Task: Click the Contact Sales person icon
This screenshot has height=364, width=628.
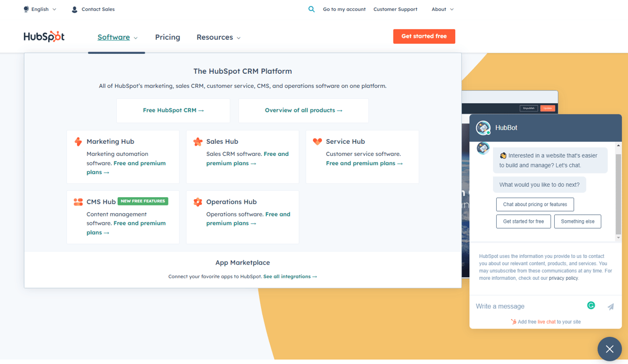Action: tap(74, 9)
